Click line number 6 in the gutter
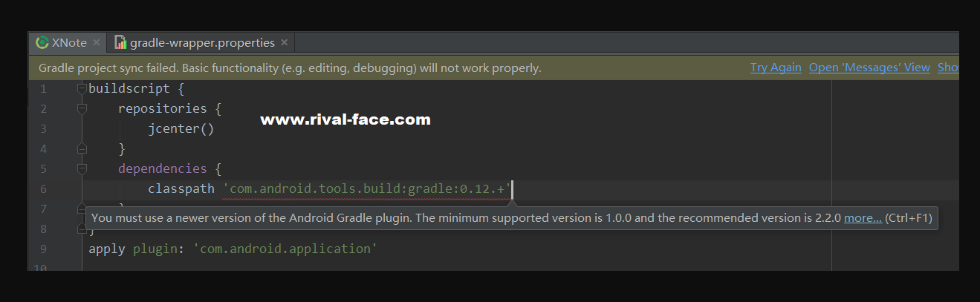The height and width of the screenshot is (302, 980). click(x=43, y=189)
